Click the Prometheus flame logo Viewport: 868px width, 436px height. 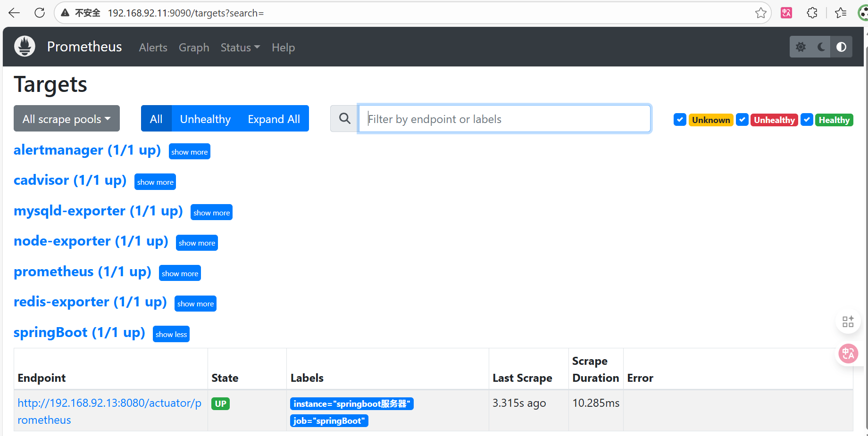click(25, 47)
